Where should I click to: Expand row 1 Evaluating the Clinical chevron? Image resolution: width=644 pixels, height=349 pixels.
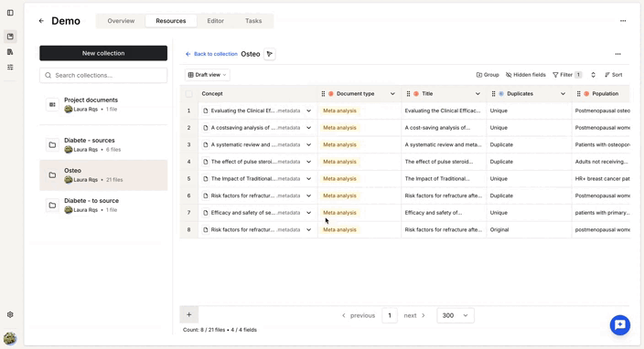(x=308, y=111)
